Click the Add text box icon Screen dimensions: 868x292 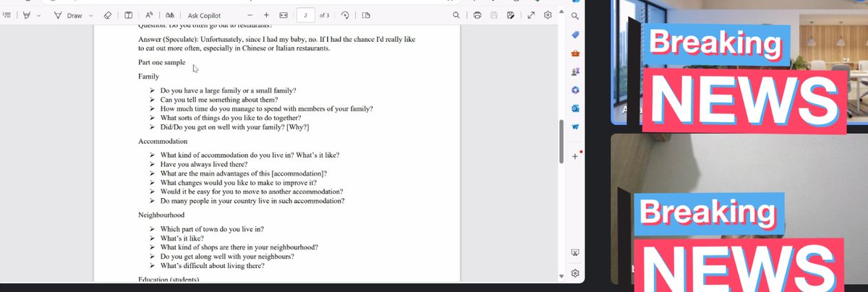click(128, 14)
